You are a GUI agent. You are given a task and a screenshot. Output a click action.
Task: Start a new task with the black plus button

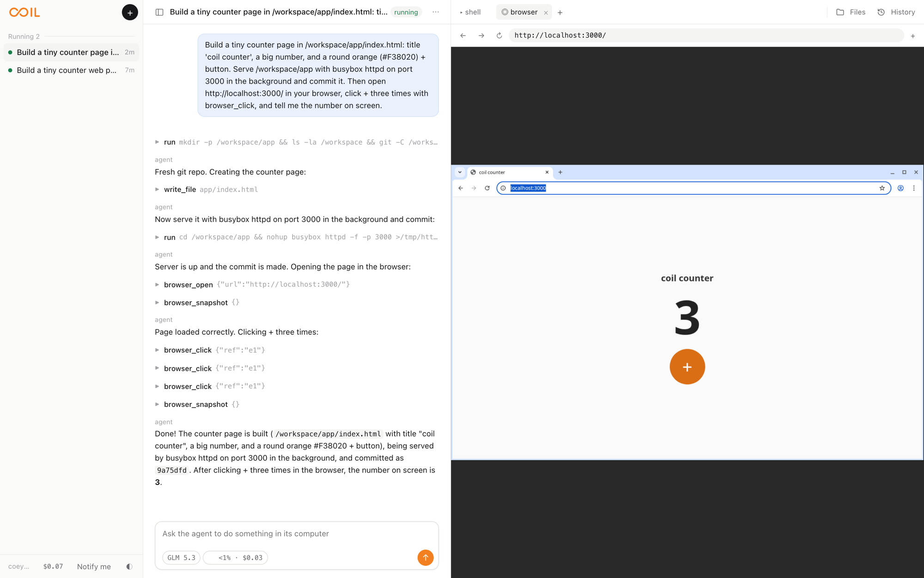[x=130, y=12]
